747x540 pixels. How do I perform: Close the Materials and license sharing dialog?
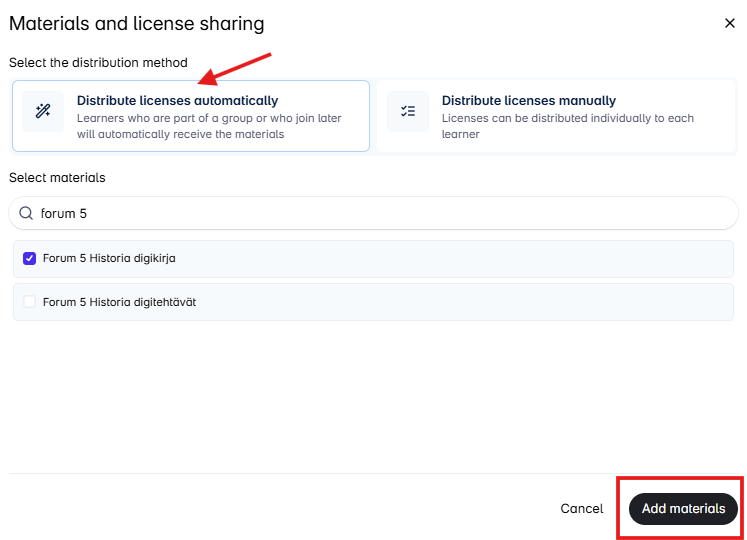[728, 23]
